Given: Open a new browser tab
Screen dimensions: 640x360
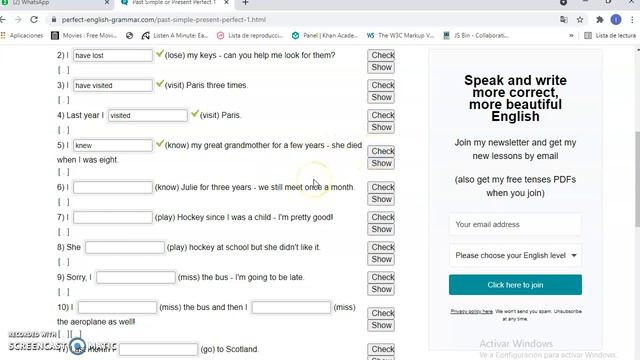Looking at the screenshot, I should [x=245, y=3].
